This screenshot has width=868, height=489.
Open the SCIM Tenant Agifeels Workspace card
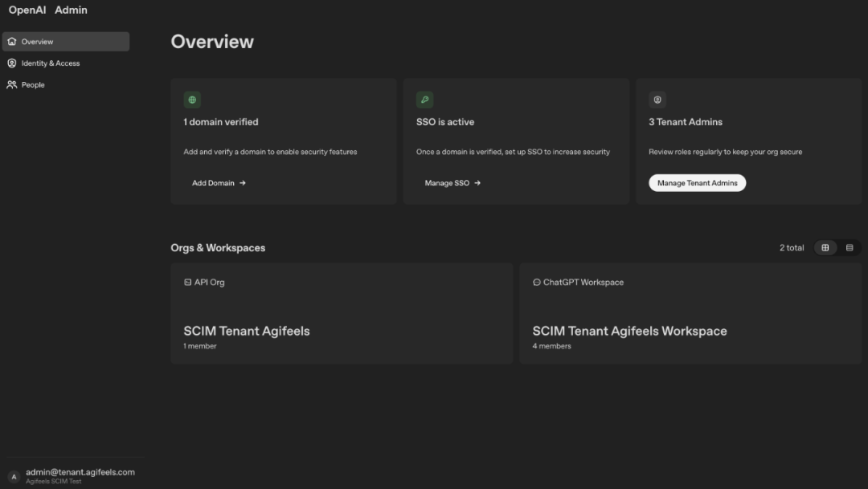click(x=690, y=314)
